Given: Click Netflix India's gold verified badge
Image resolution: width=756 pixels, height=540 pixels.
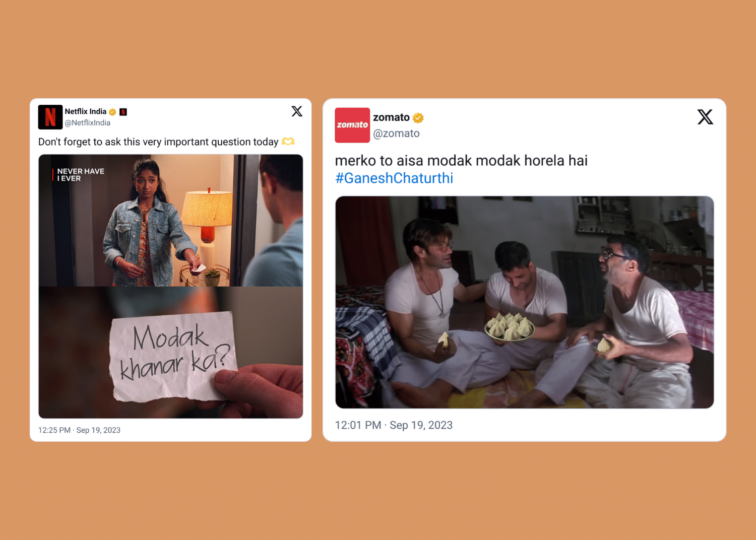Looking at the screenshot, I should (112, 112).
